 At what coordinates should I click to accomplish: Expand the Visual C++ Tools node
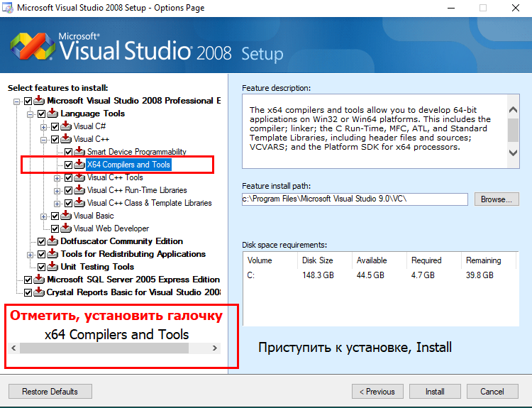(57, 178)
